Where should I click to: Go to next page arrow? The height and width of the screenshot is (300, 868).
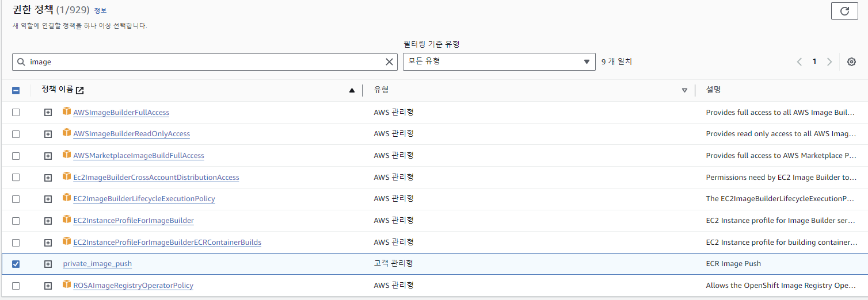829,61
